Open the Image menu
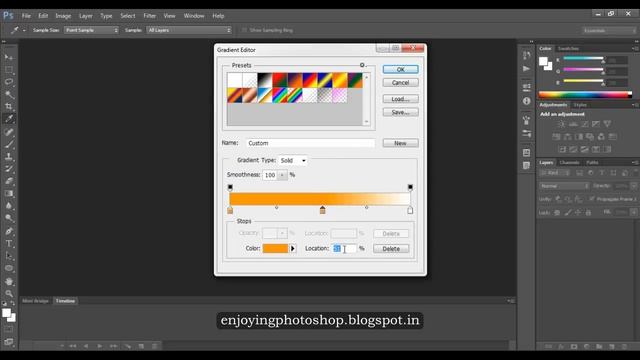Viewport: 640px width, 360px height. [63, 16]
